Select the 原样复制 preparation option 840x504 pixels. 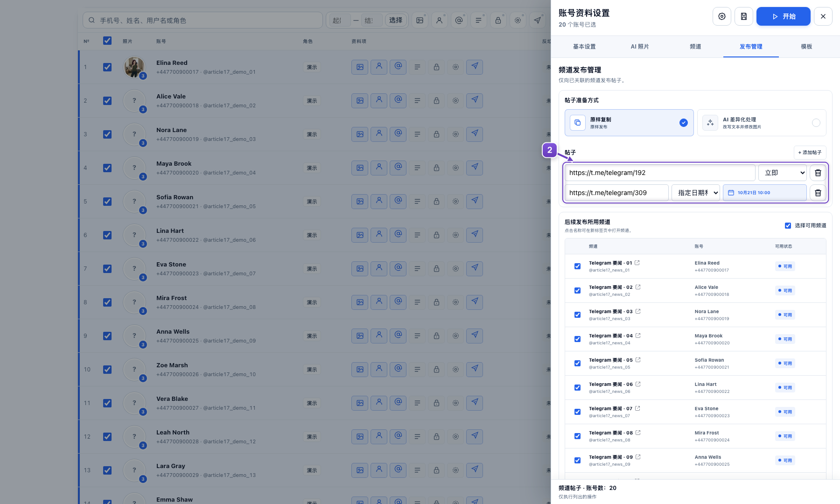click(x=629, y=123)
